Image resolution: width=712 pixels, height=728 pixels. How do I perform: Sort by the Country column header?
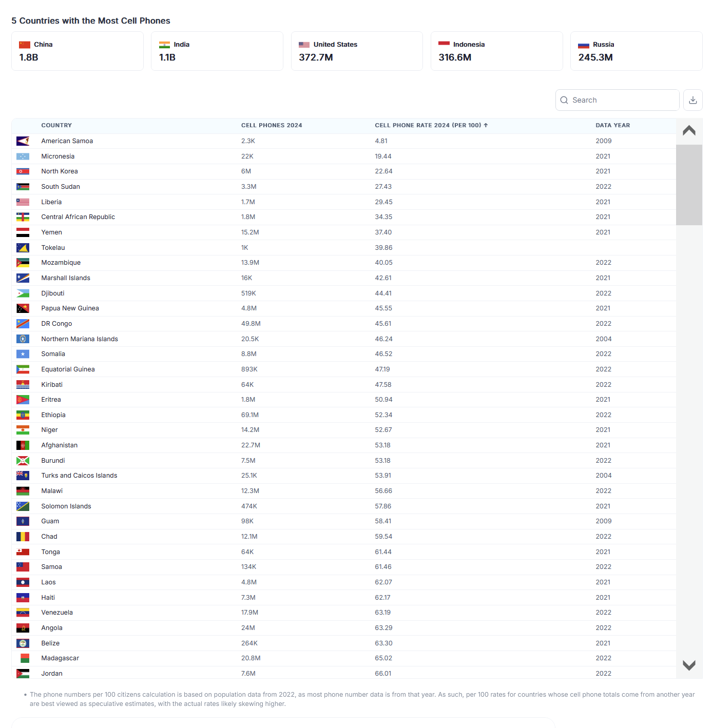click(x=56, y=125)
